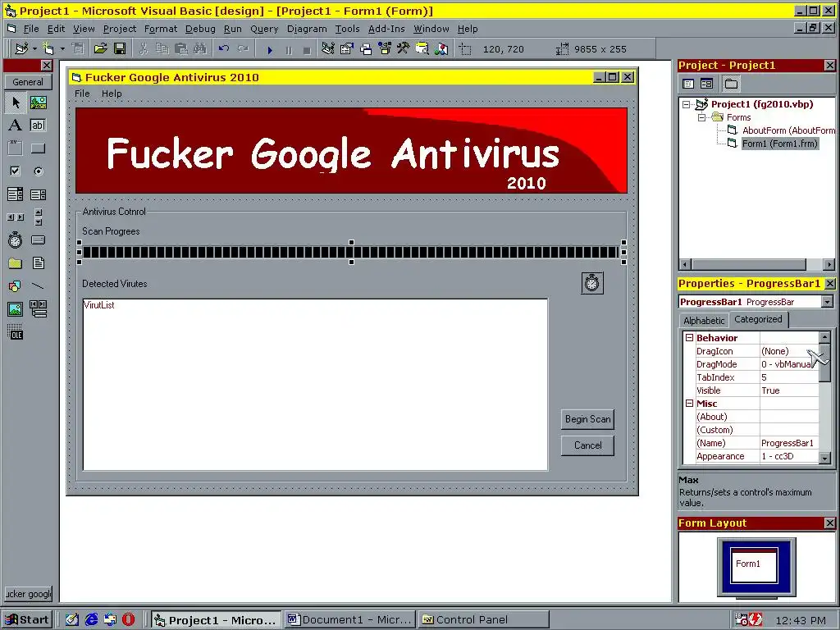Collapse the Behavior property category
Screen dimensions: 840x630
tap(689, 337)
